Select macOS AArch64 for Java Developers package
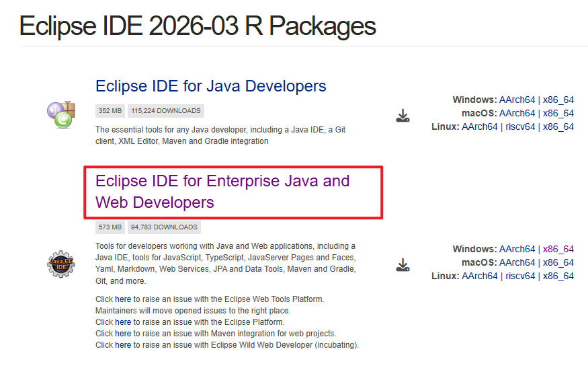The image size is (588, 376). click(x=517, y=113)
